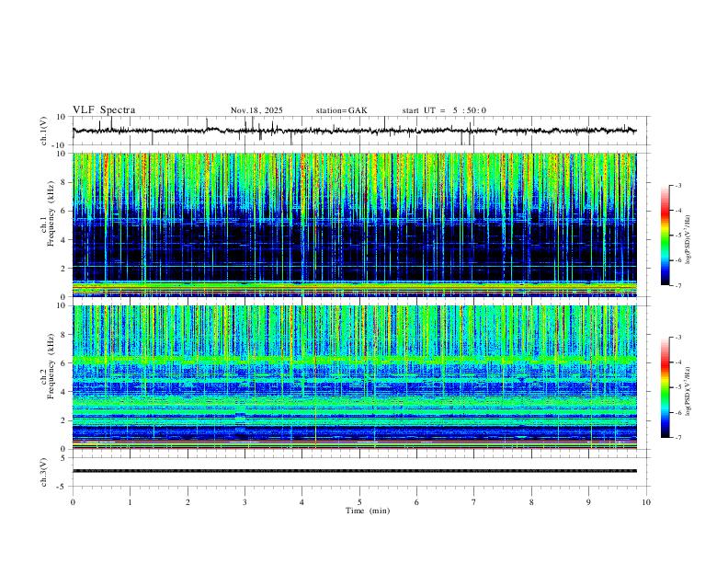Click the ch.3 flat voltage trace
Screen dimensions: 728x563
pyautogui.click(x=354, y=471)
